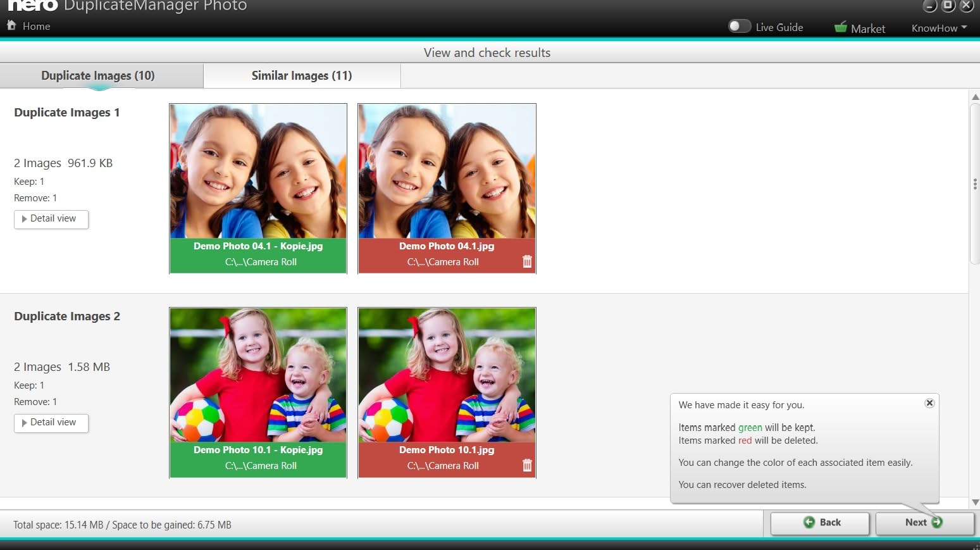
Task: Expand Detail view for Duplicate Images 1
Action: [x=51, y=219]
